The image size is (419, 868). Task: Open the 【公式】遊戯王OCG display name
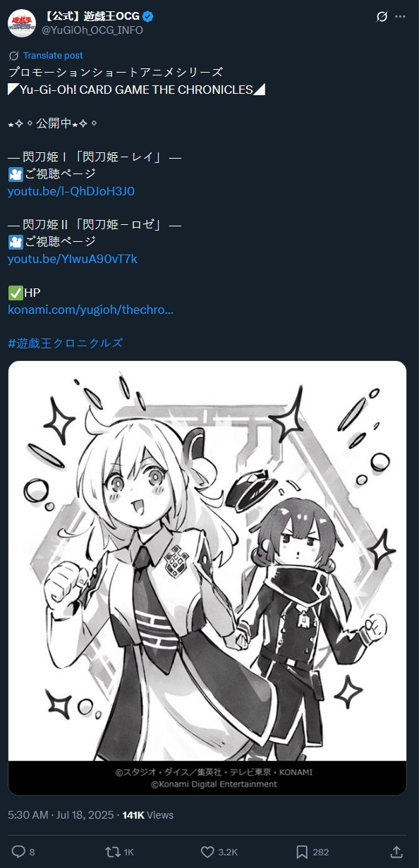click(x=92, y=17)
